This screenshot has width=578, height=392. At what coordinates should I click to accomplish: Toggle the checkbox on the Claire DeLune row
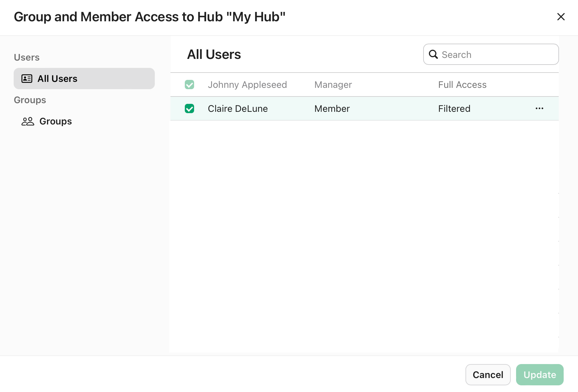pos(189,109)
